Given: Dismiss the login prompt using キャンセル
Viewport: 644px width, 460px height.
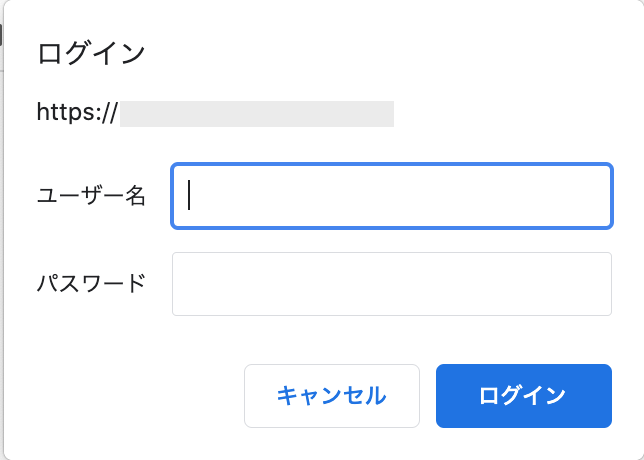Looking at the screenshot, I should [331, 396].
